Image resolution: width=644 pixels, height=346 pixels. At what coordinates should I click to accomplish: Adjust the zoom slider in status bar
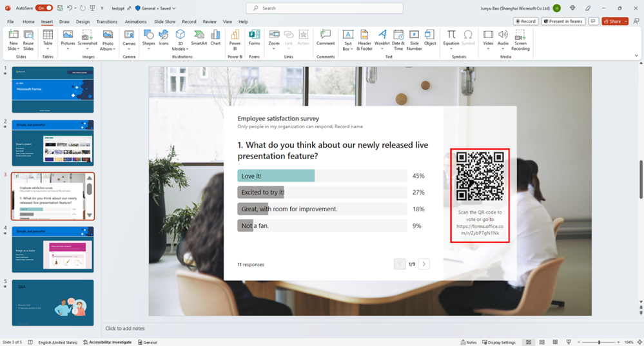599,342
